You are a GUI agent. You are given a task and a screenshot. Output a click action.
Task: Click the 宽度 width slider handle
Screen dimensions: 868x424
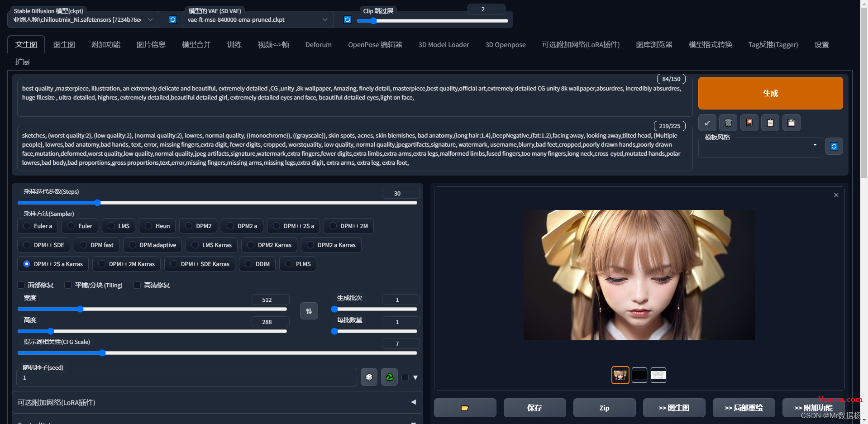pos(80,309)
